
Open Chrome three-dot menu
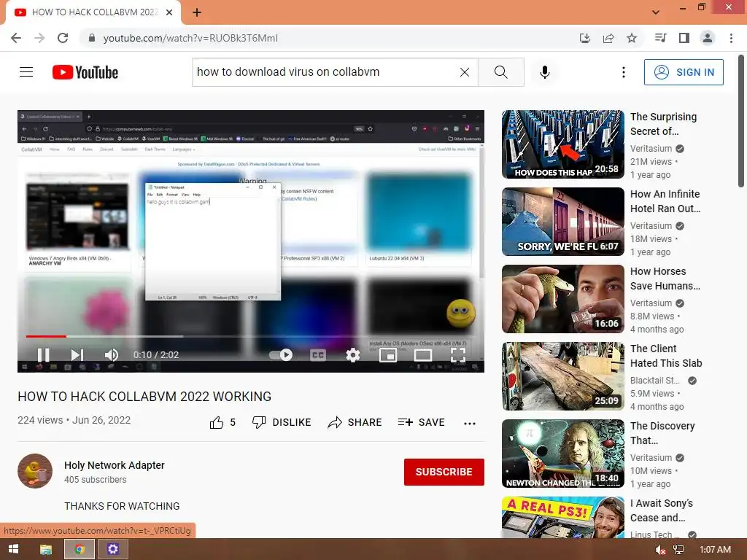731,38
